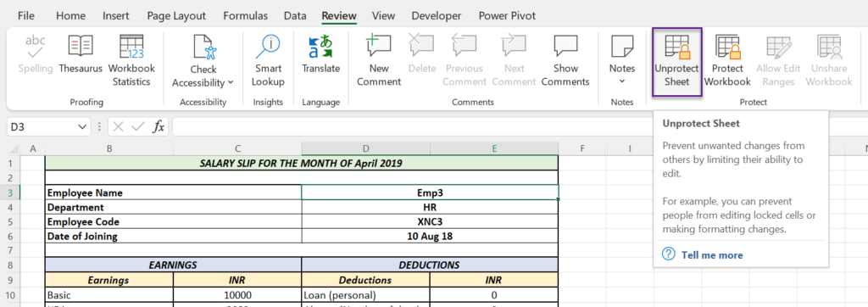Screen dimensions: 868x307
Task: Show Workbook Statistics
Action: [131, 61]
